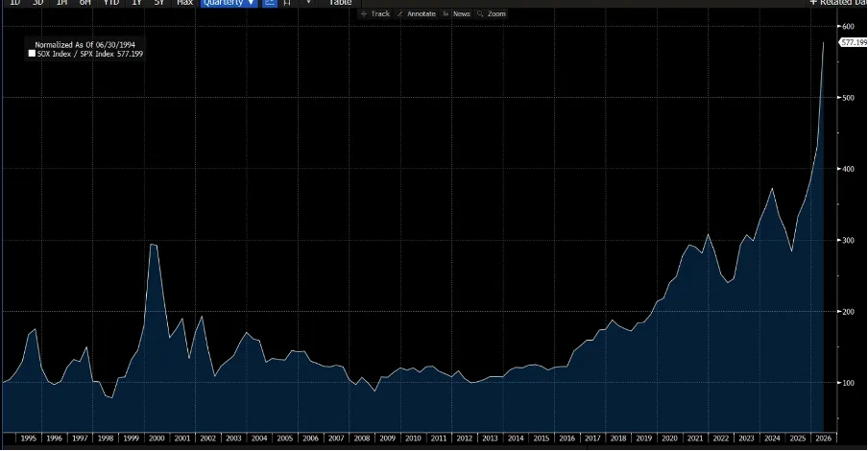868x451 pixels.
Task: Expand the chart type dropdown arrow
Action: (x=308, y=3)
